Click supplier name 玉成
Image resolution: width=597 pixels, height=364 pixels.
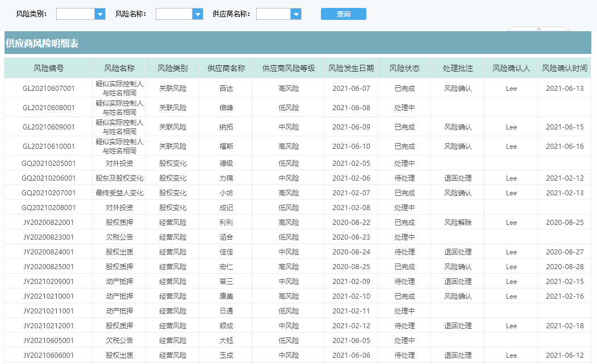pos(226,355)
